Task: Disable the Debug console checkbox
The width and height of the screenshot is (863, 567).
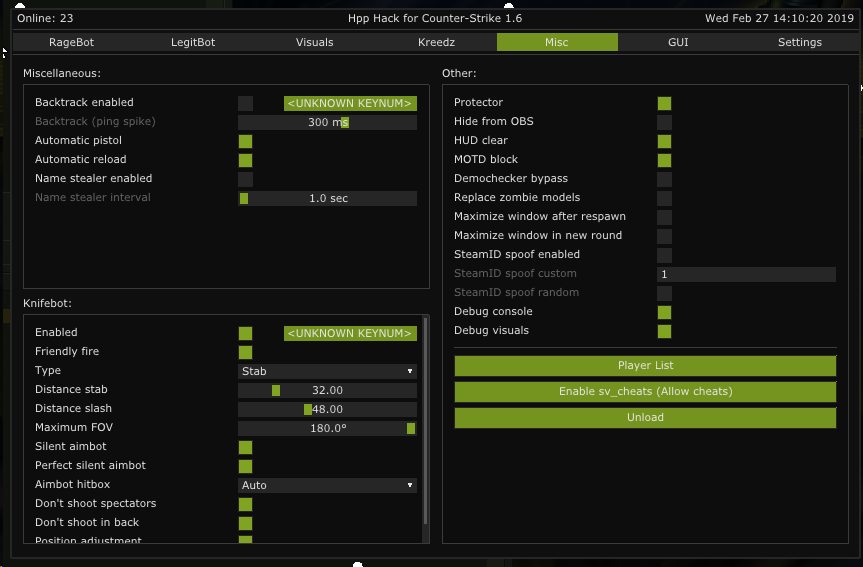Action: coord(664,312)
